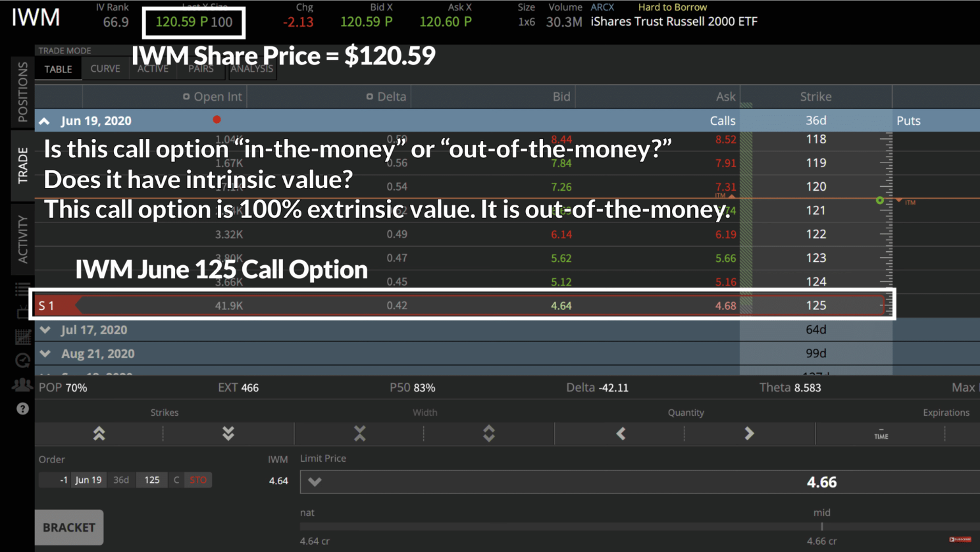Expand the Aug 21, 2020 expiration
This screenshot has height=552, width=980.
45,353
